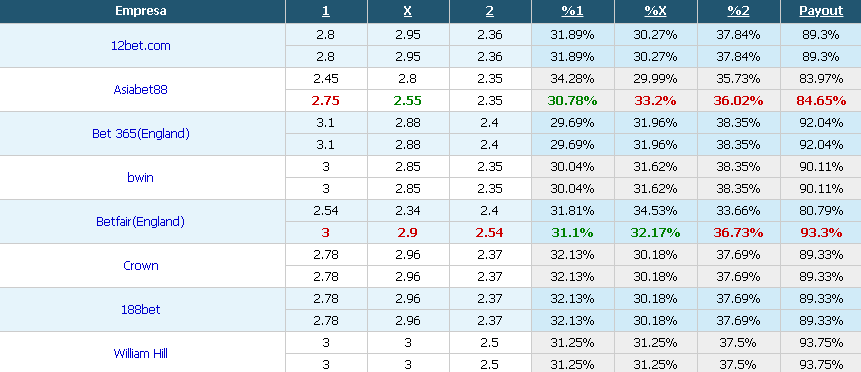The height and width of the screenshot is (372, 861).
Task: Sort by the %X column header
Action: tap(656, 11)
